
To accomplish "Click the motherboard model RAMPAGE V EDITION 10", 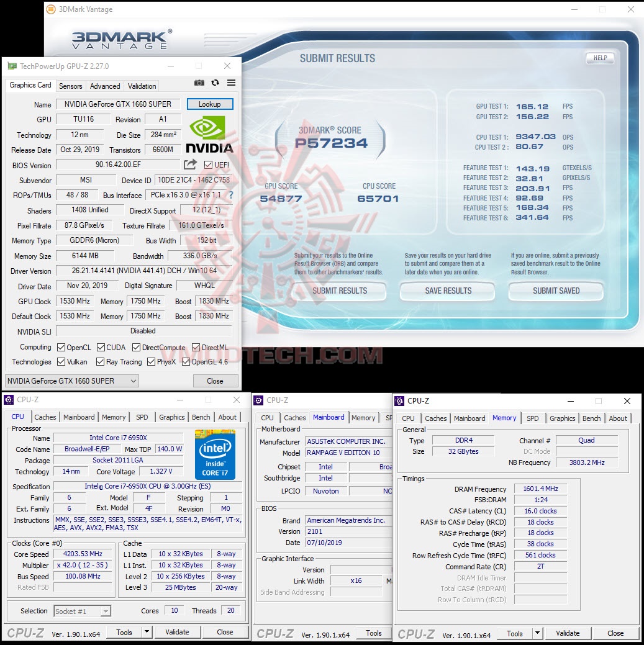I will (x=348, y=453).
